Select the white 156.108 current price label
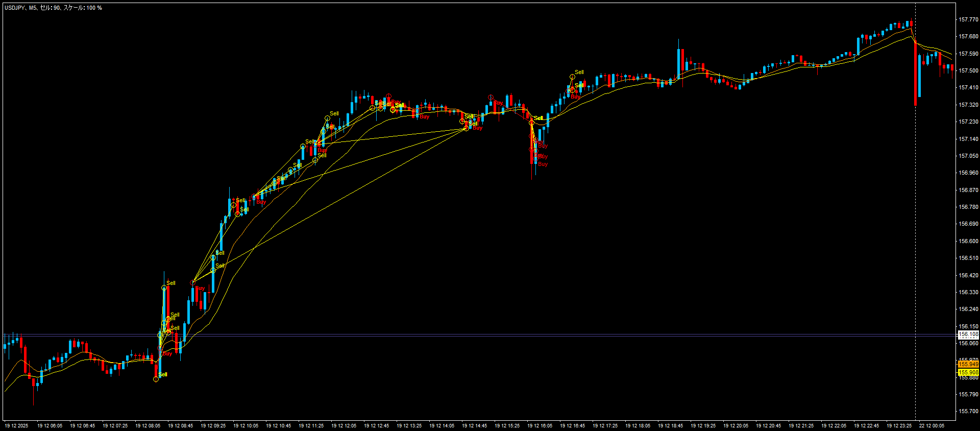This screenshot has width=980, height=431. tap(968, 334)
